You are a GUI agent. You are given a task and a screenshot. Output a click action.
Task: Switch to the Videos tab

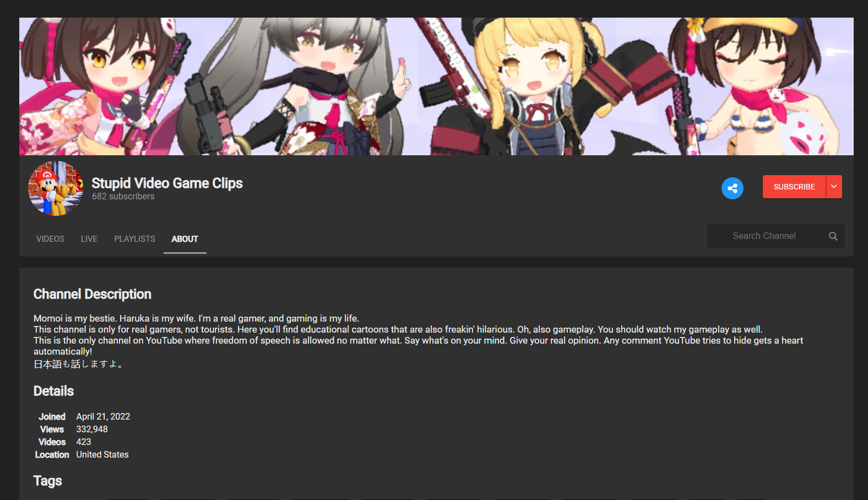[50, 239]
